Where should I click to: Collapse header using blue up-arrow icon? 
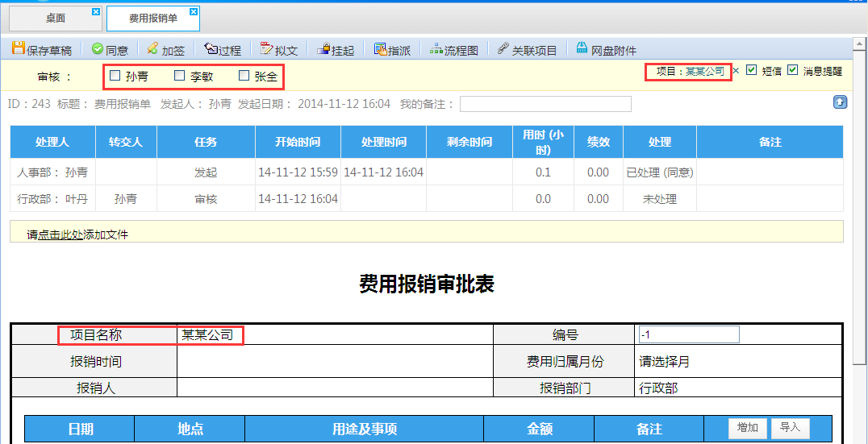[x=840, y=102]
